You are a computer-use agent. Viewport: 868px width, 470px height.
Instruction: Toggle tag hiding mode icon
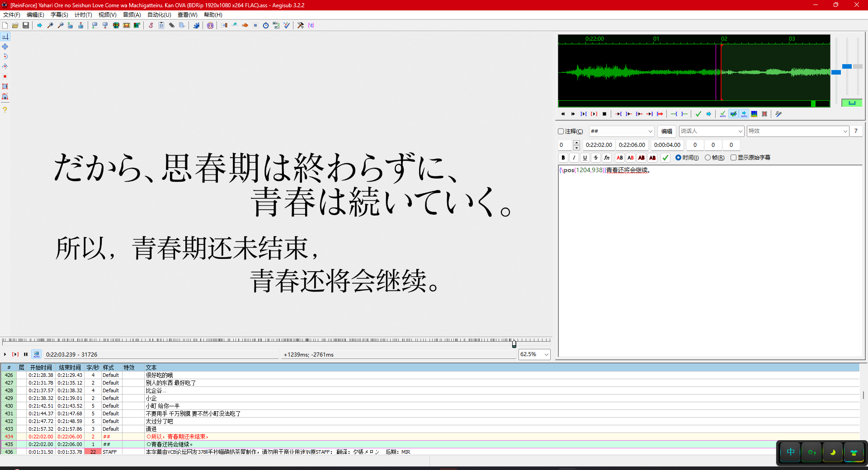pyautogui.click(x=311, y=25)
